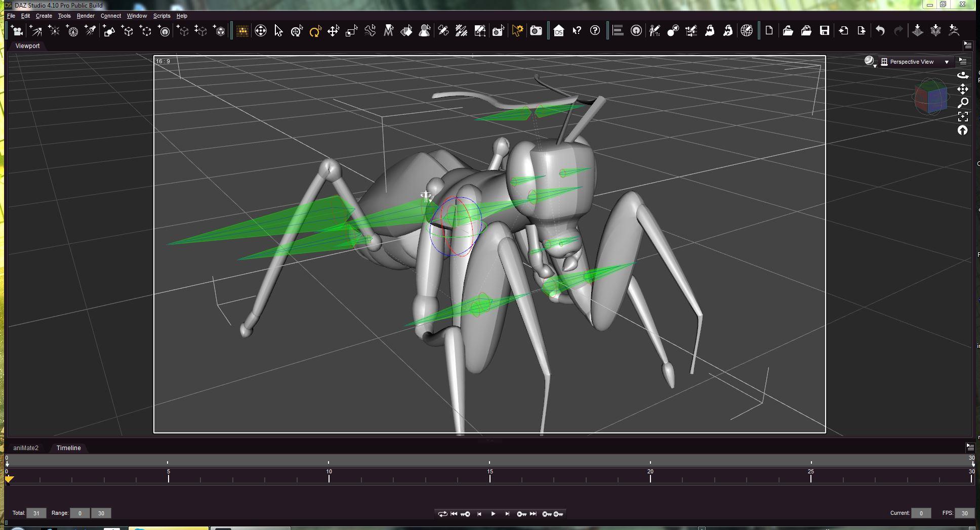
Task: Add a keyframe with key-plus button
Action: (559, 514)
